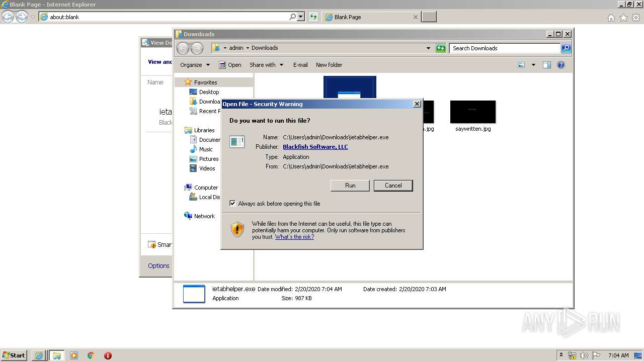Select Network in the navigation pane
Viewport: 644px width, 362px height.
pos(204,216)
